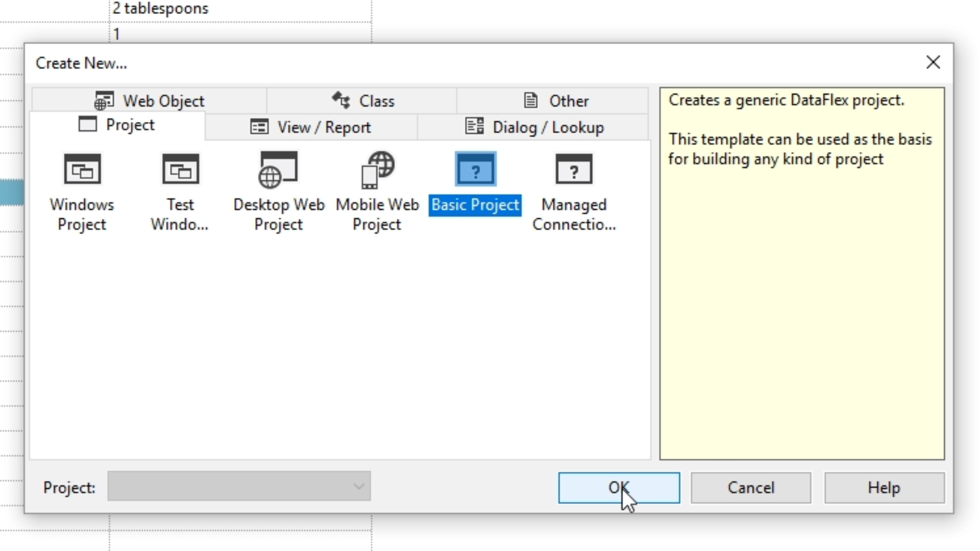Click the yellow template description panel
This screenshot has width=980, height=551.
[801, 306]
